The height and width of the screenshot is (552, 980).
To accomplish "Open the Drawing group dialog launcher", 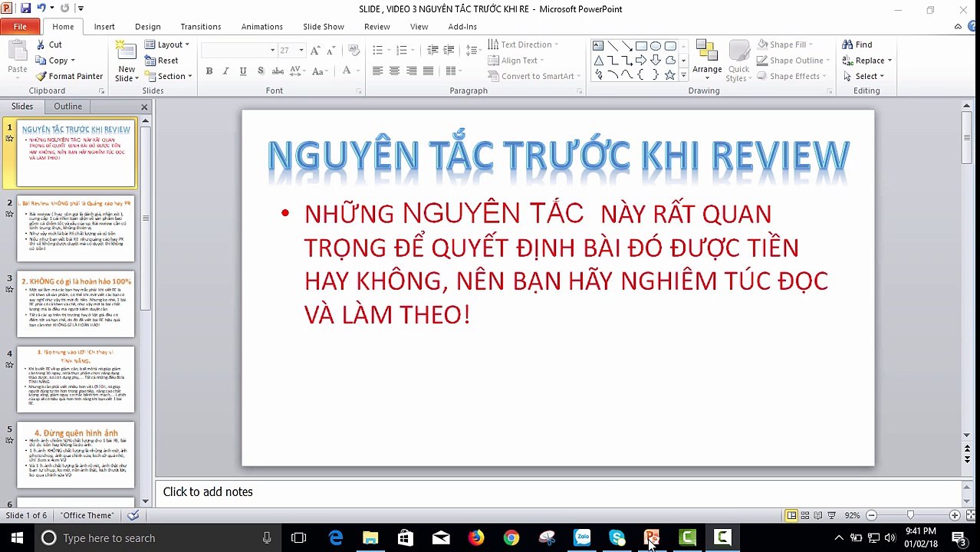I will (830, 91).
